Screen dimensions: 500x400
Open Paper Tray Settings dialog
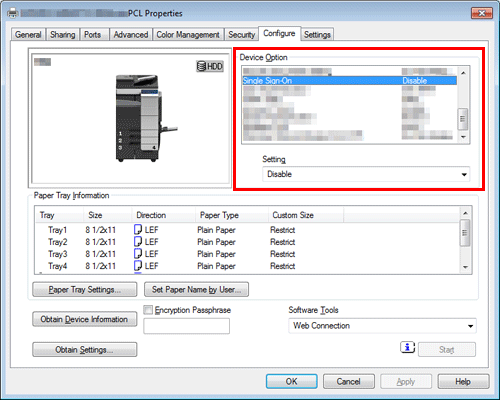pos(84,290)
